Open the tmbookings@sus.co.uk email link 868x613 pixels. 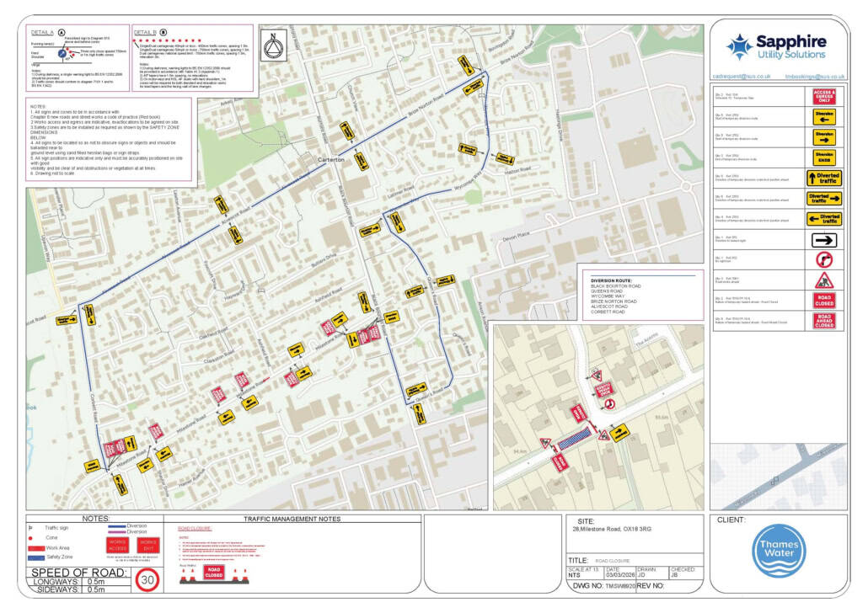click(815, 77)
